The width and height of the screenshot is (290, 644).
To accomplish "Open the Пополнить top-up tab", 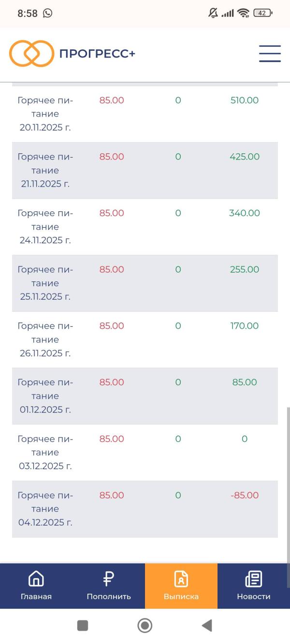I will click(109, 585).
